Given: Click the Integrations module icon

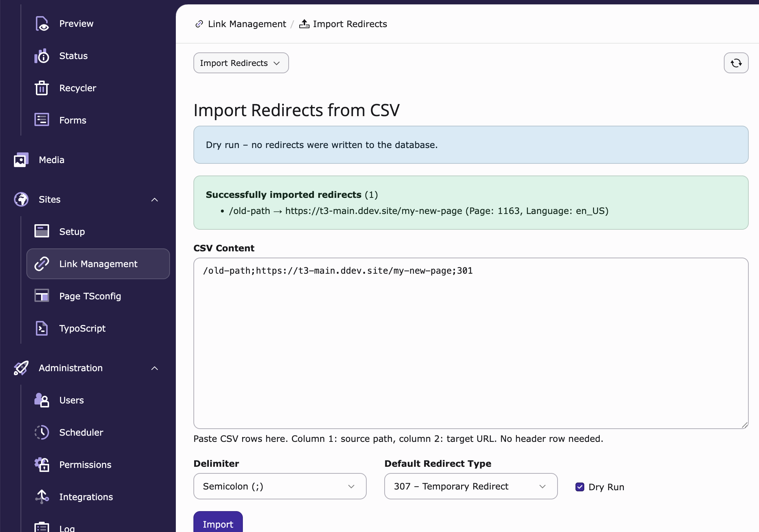Looking at the screenshot, I should 42,497.
